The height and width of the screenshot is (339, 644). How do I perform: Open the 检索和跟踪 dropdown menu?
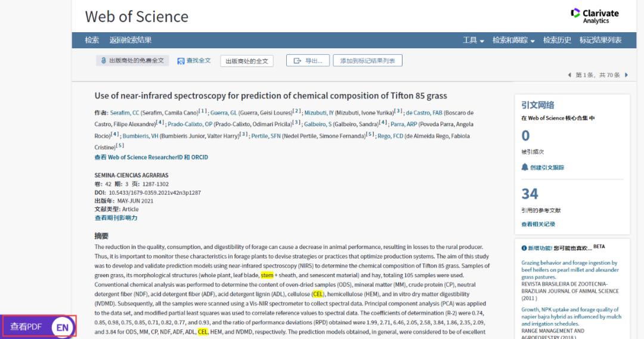click(513, 41)
